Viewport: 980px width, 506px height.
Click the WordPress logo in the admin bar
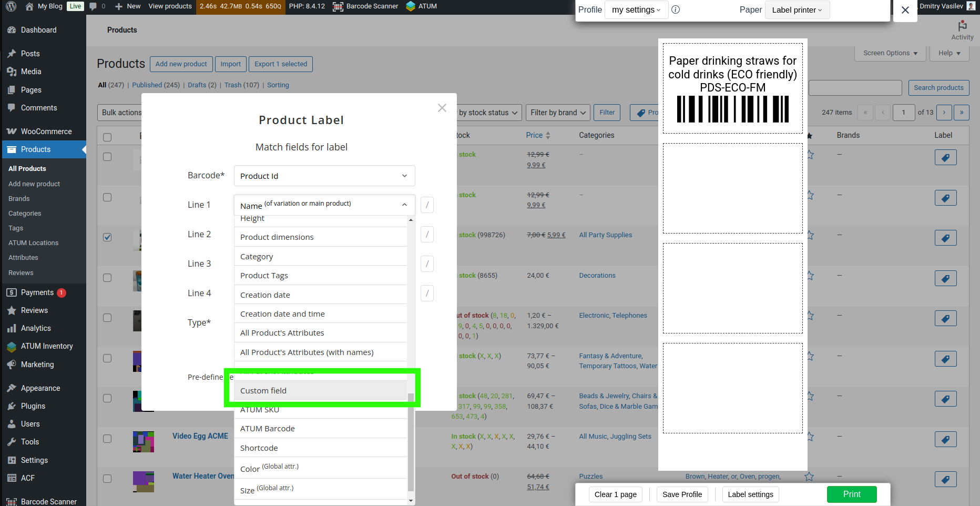click(11, 6)
